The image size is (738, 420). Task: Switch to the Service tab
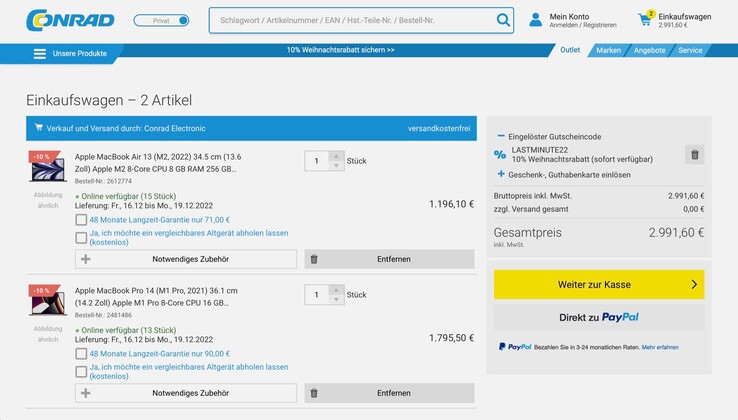point(690,50)
